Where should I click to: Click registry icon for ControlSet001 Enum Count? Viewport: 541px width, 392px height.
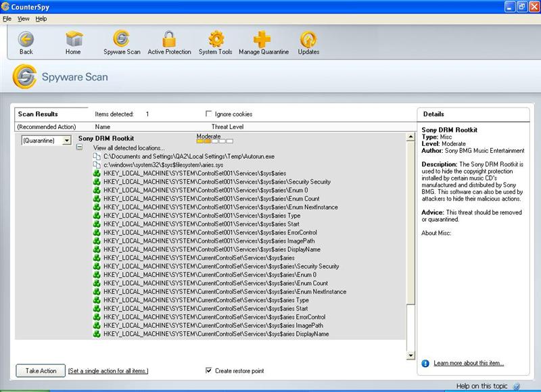coord(97,199)
